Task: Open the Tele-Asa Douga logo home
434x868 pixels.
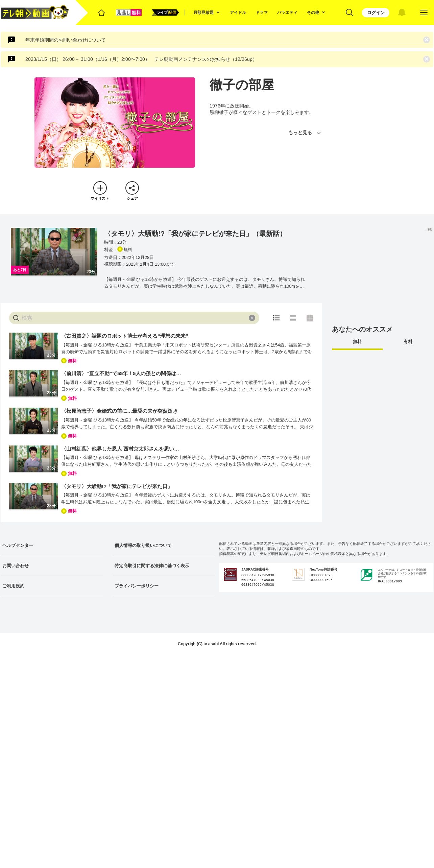Action: [x=35, y=13]
